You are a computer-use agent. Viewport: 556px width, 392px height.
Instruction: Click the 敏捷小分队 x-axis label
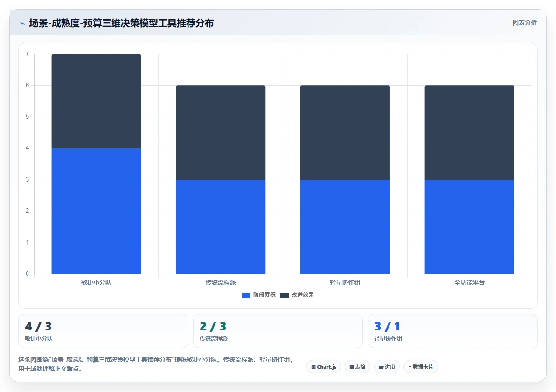tap(96, 282)
